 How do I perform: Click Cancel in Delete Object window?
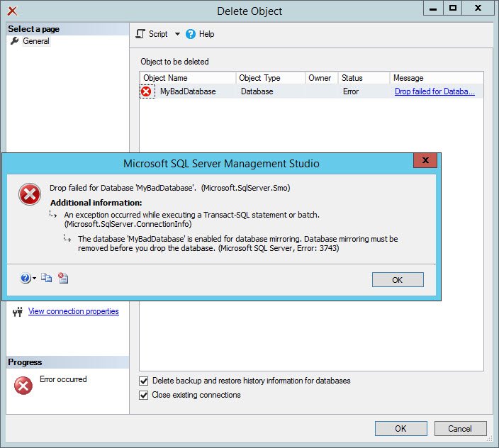(x=460, y=429)
